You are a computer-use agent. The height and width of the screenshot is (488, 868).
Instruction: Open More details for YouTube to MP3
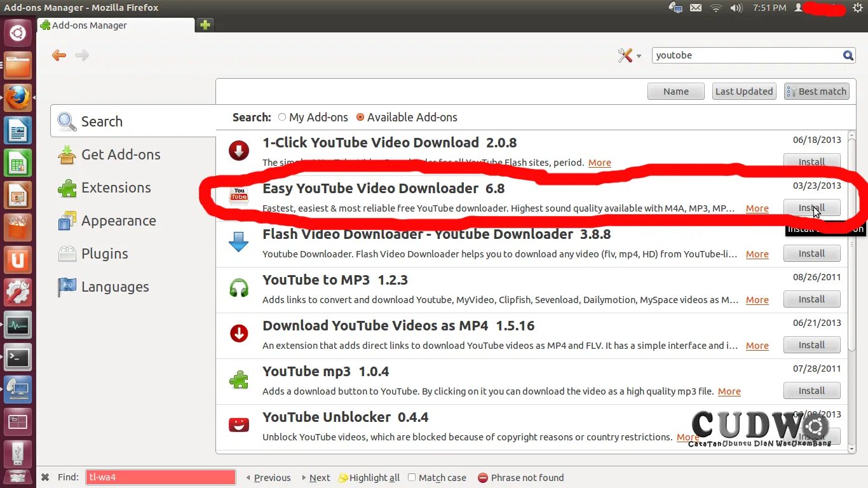pos(757,299)
